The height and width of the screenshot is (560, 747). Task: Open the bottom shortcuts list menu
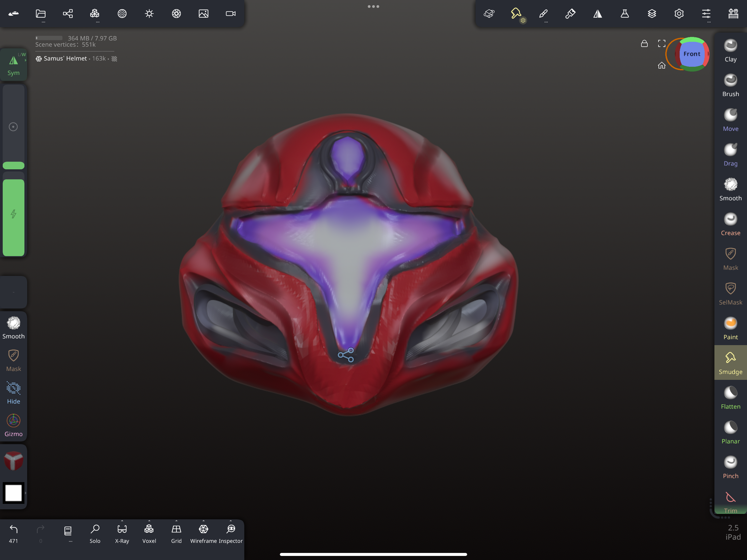click(x=68, y=534)
